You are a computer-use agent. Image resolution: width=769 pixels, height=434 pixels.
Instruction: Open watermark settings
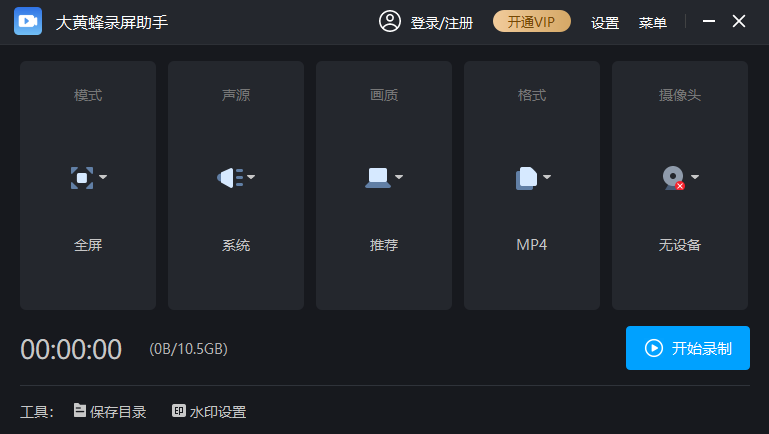pos(209,411)
